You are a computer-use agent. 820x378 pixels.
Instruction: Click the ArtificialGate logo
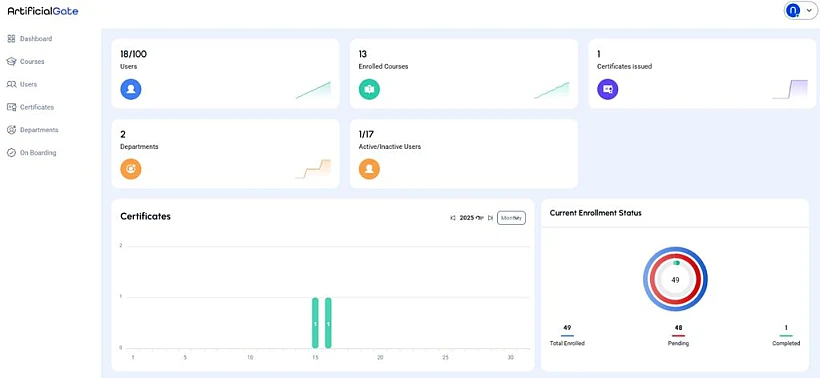tap(43, 11)
